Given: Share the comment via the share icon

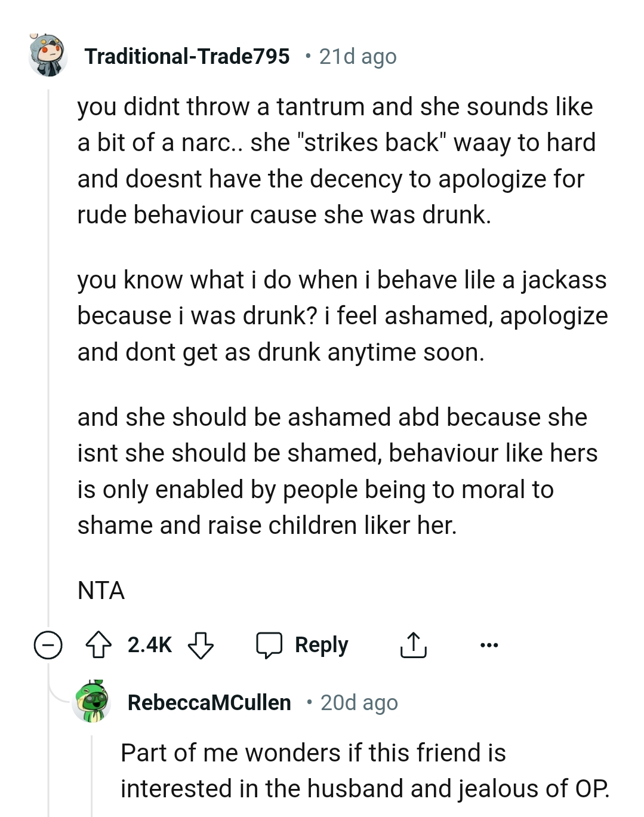Looking at the screenshot, I should click(x=414, y=645).
